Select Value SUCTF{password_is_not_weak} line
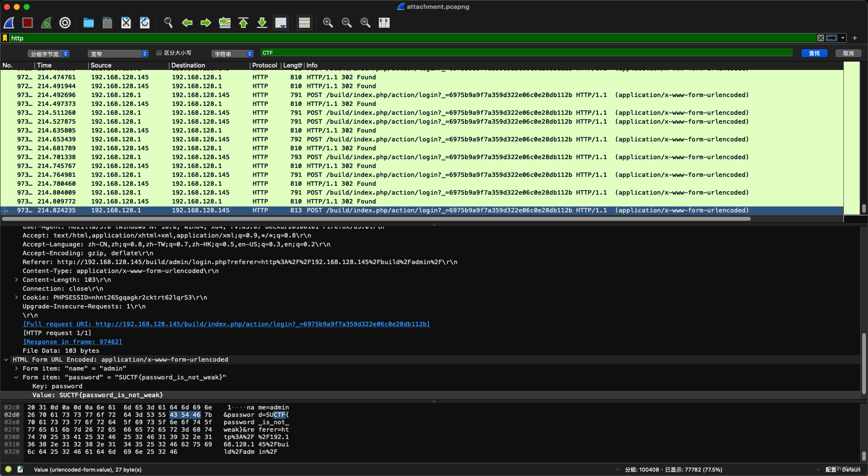 tap(98, 395)
